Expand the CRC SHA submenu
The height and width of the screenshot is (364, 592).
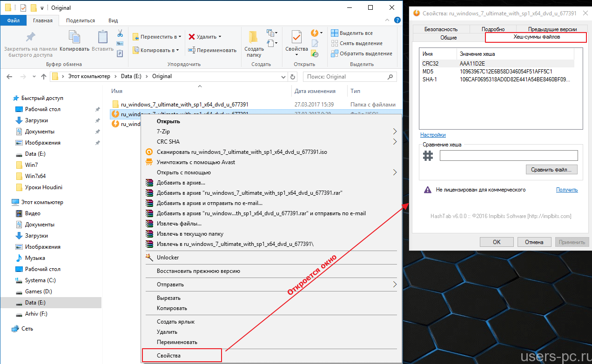click(395, 142)
